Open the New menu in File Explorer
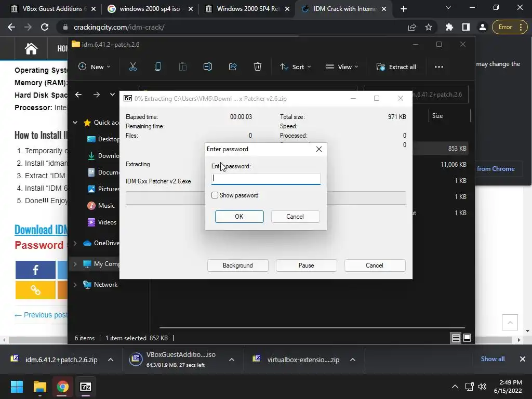Image resolution: width=532 pixels, height=399 pixels. (95, 67)
